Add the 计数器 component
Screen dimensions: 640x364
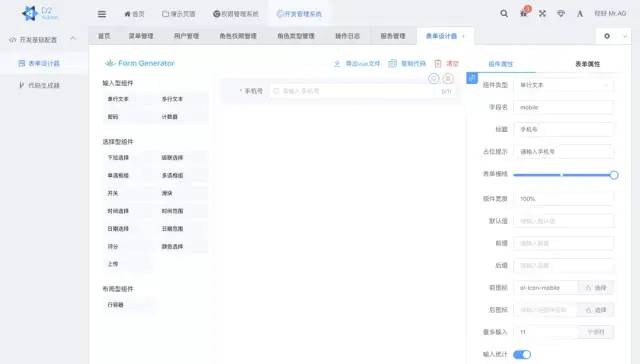[182, 117]
